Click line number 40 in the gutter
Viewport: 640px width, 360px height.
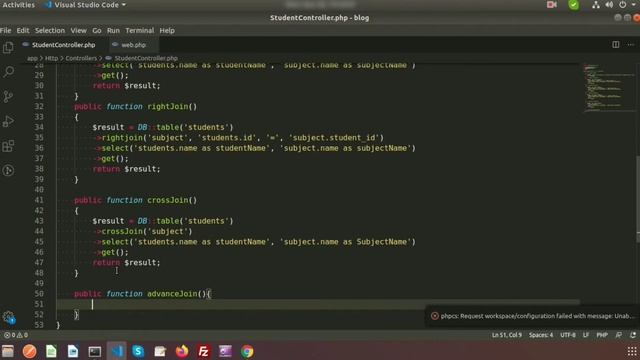pos(39,190)
